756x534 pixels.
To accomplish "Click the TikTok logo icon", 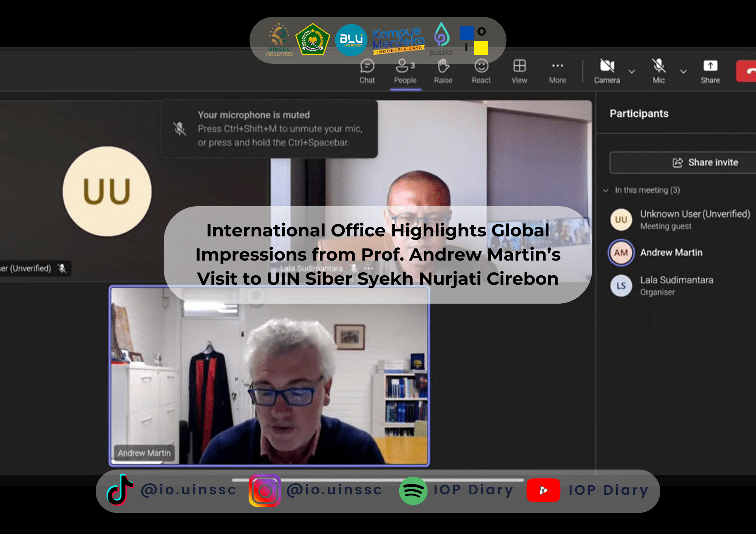I will [x=120, y=490].
